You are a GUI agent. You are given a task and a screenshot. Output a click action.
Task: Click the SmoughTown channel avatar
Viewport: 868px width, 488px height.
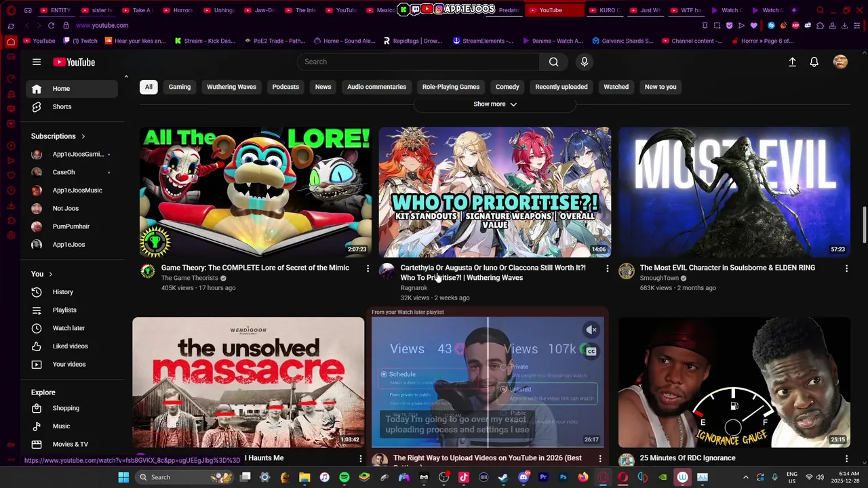tap(626, 271)
